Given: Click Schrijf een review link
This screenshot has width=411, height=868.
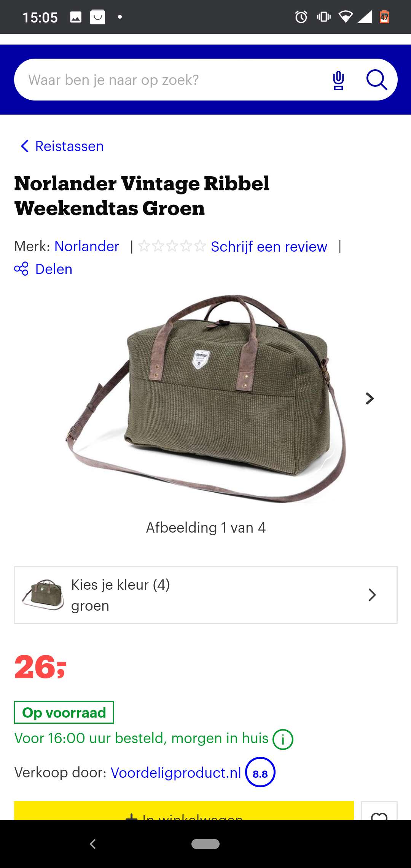Looking at the screenshot, I should pyautogui.click(x=269, y=247).
